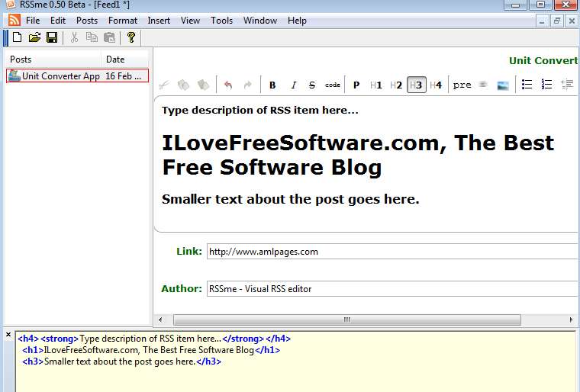Open a feed file via folder icon
Viewport: 580px width, 392px height.
34,37
